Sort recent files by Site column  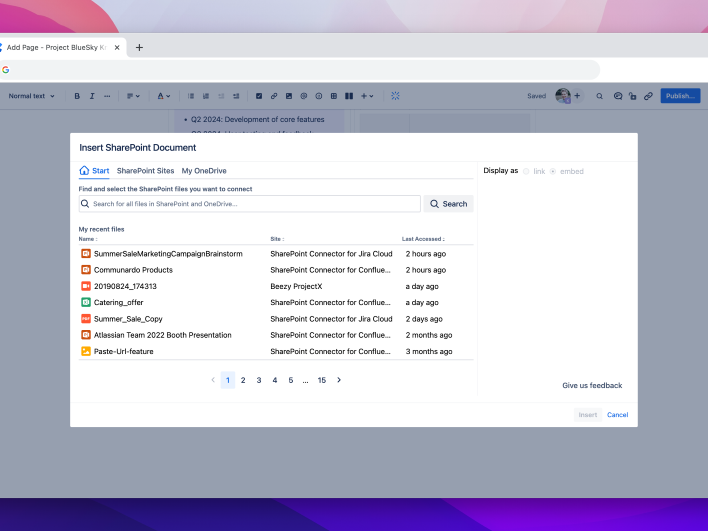tap(277, 239)
